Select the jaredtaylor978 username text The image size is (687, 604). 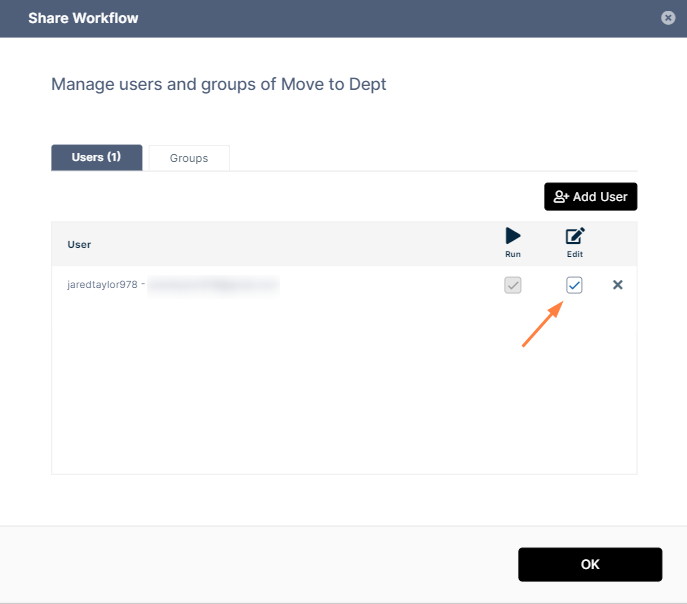[x=102, y=285]
